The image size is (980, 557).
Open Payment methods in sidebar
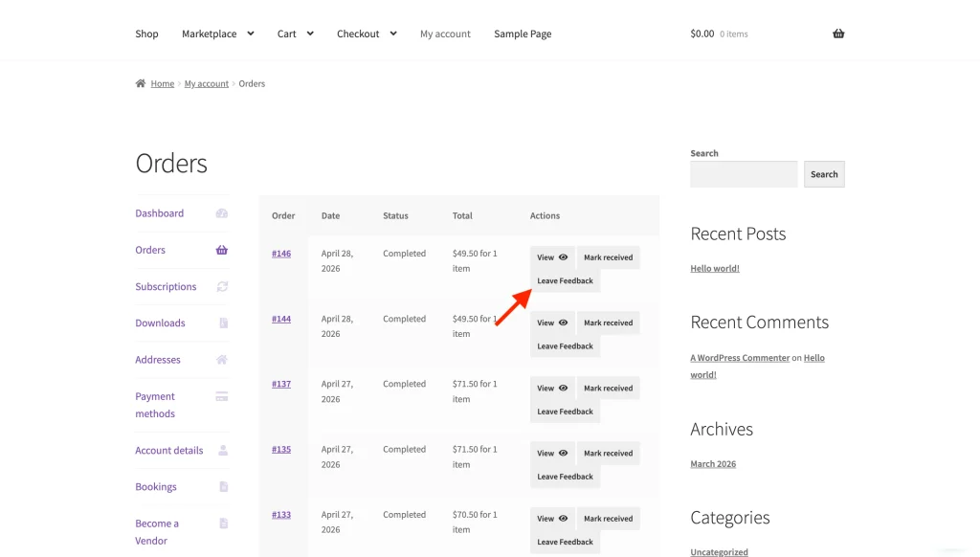(x=155, y=405)
